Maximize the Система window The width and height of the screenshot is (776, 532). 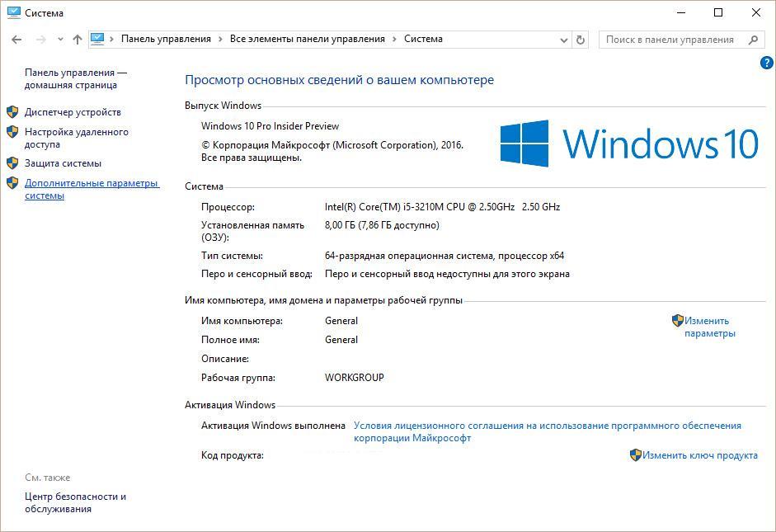point(718,13)
